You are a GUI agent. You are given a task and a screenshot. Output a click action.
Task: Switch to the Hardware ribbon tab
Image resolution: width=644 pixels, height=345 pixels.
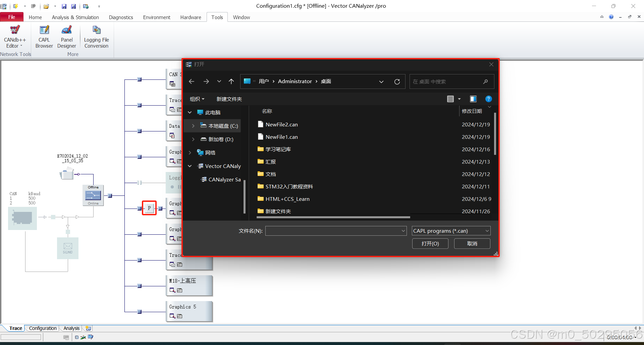coord(191,17)
